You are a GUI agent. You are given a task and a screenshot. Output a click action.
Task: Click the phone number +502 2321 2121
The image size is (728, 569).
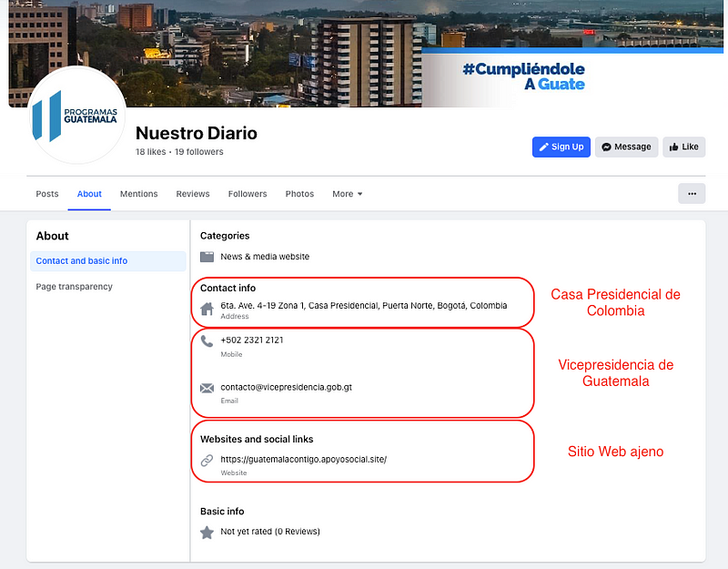[252, 340]
